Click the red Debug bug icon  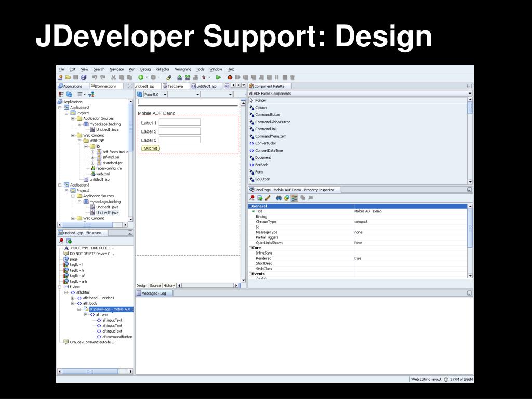click(x=230, y=77)
